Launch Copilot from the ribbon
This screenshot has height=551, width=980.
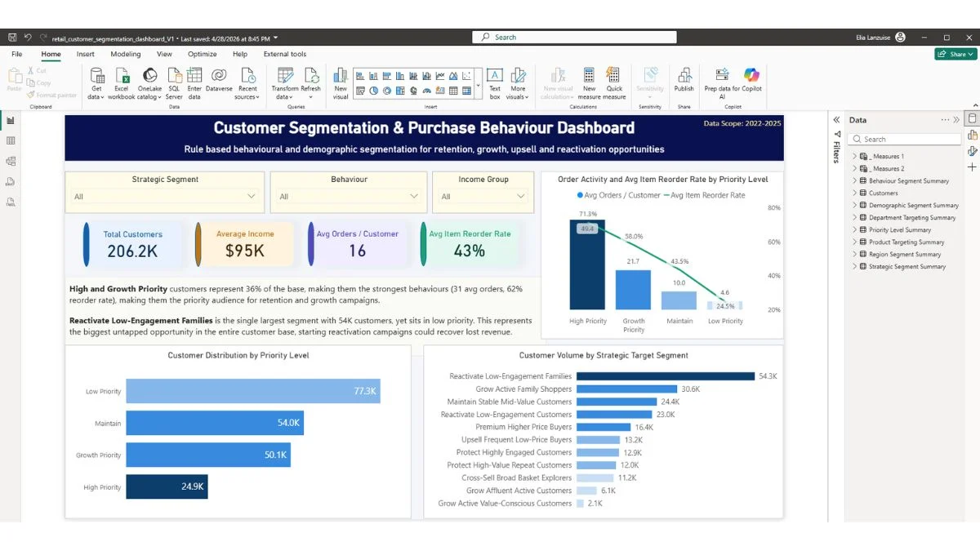[751, 81]
